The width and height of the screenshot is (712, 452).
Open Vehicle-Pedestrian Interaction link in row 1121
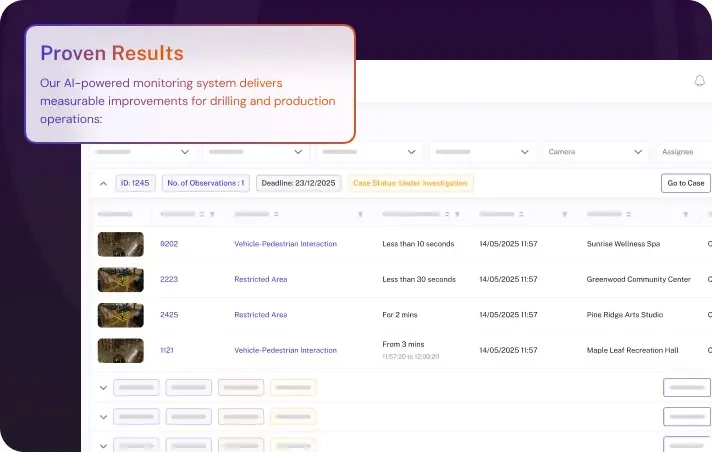pos(286,350)
